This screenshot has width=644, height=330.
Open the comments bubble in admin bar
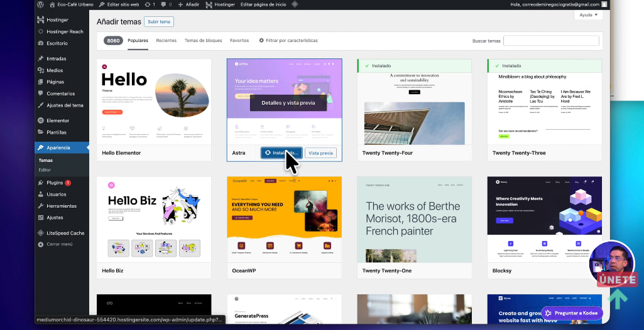pyautogui.click(x=166, y=4)
